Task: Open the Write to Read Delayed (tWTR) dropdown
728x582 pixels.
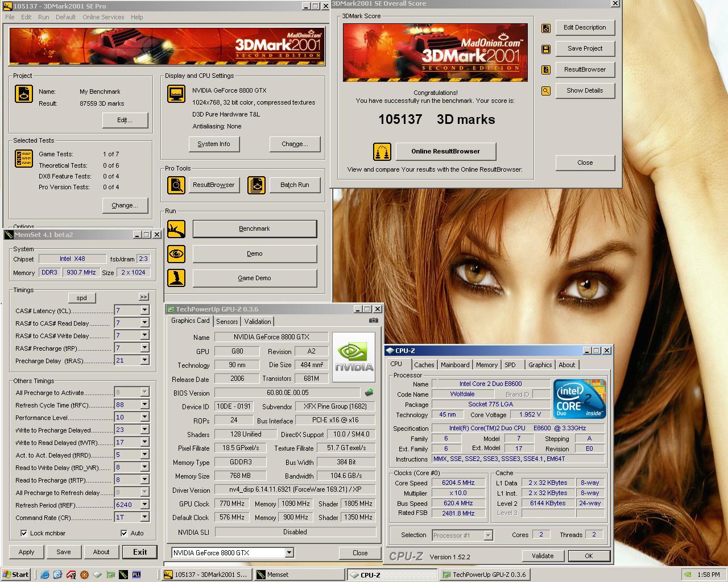Action: 144,442
